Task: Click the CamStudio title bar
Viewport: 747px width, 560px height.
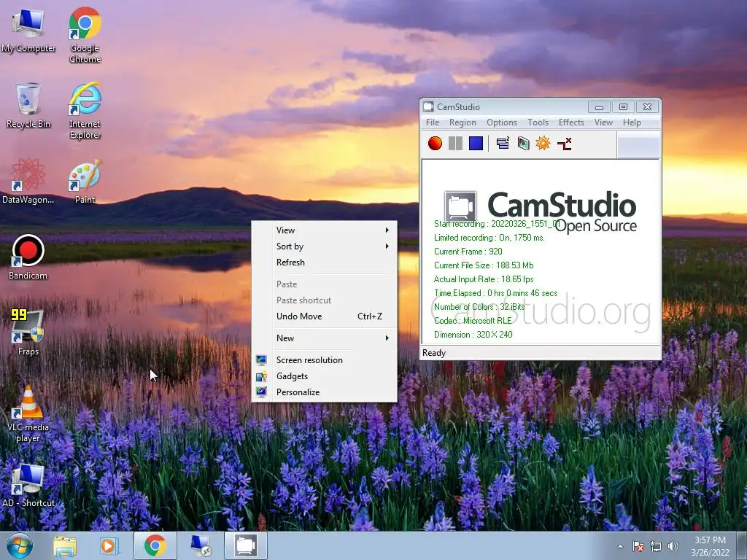Action: [x=505, y=107]
